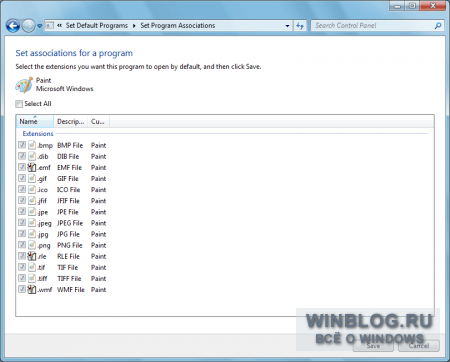Image resolution: width=450 pixels, height=362 pixels.
Task: Sort by the Name column header
Action: click(x=35, y=122)
